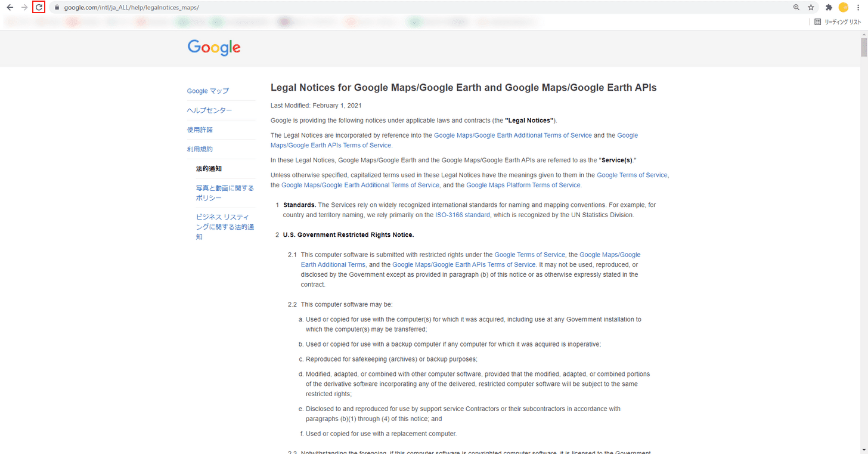Open ヘルプセンター sidebar link
The width and height of the screenshot is (868, 454).
pos(210,110)
